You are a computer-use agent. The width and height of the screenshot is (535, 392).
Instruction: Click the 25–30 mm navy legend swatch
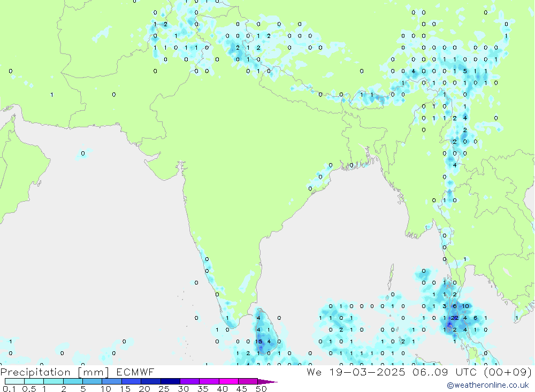[x=170, y=381]
